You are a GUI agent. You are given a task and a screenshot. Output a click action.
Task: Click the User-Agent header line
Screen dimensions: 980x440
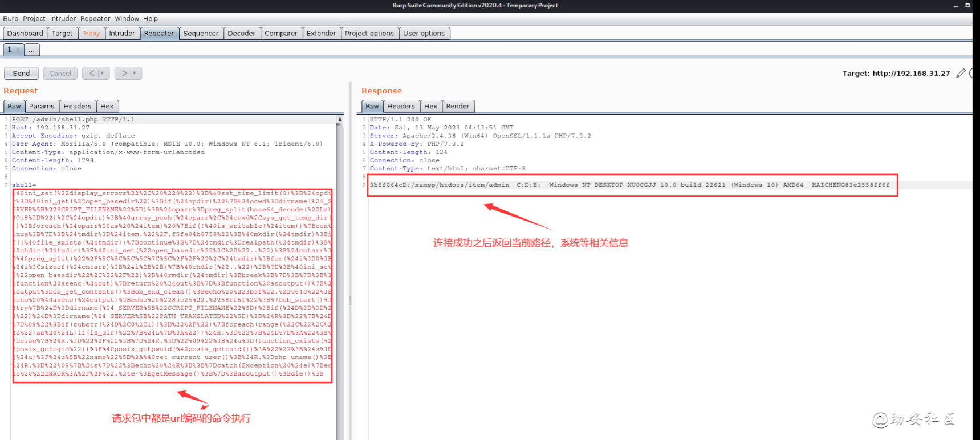[x=167, y=144]
